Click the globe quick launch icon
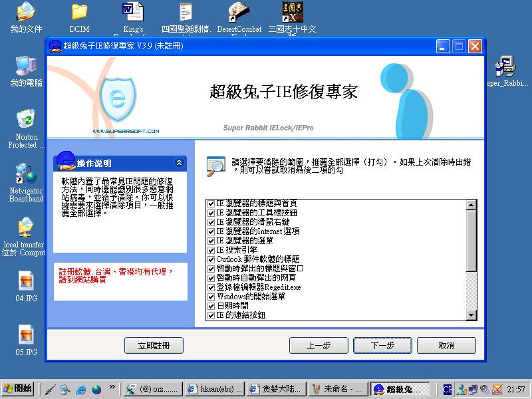Image resolution: width=532 pixels, height=399 pixels. (x=96, y=390)
